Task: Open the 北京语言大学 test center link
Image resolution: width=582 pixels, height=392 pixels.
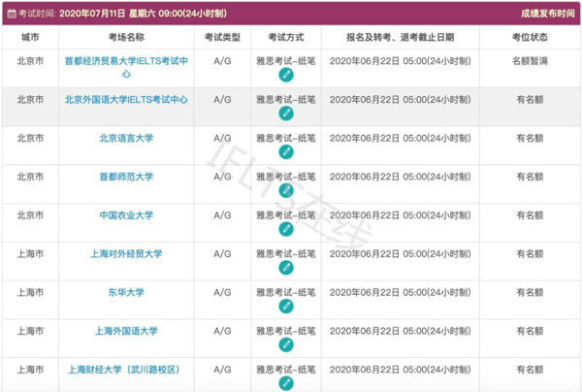Action: point(126,138)
